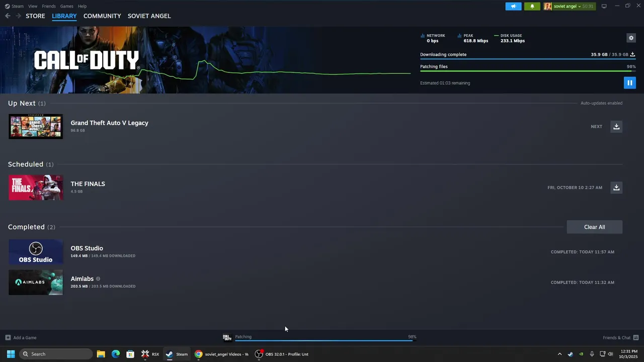This screenshot has height=362, width=644.
Task: Click the announcements megaphone icon
Action: 514,6
